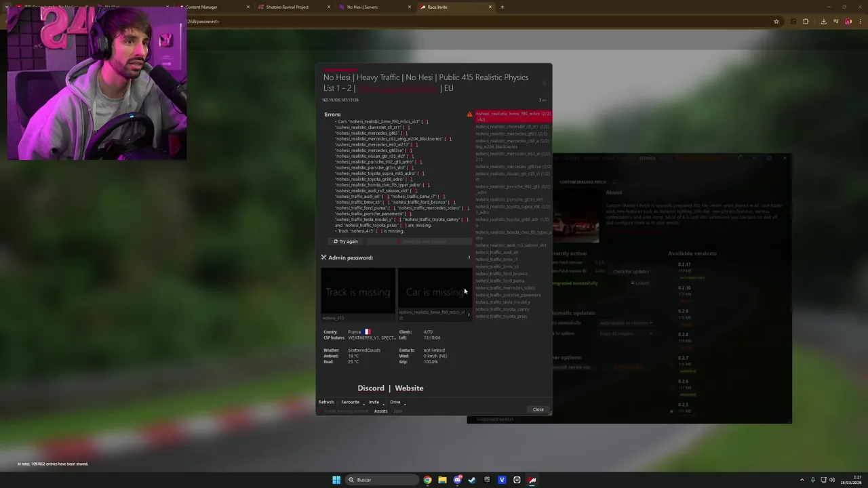Open the Website link
The height and width of the screenshot is (488, 868).
[409, 388]
